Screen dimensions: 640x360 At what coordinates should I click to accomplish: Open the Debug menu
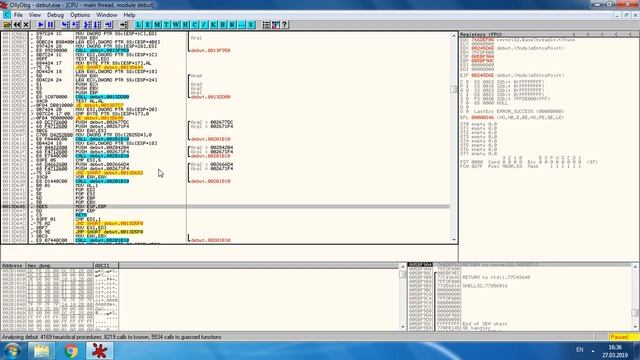click(55, 15)
